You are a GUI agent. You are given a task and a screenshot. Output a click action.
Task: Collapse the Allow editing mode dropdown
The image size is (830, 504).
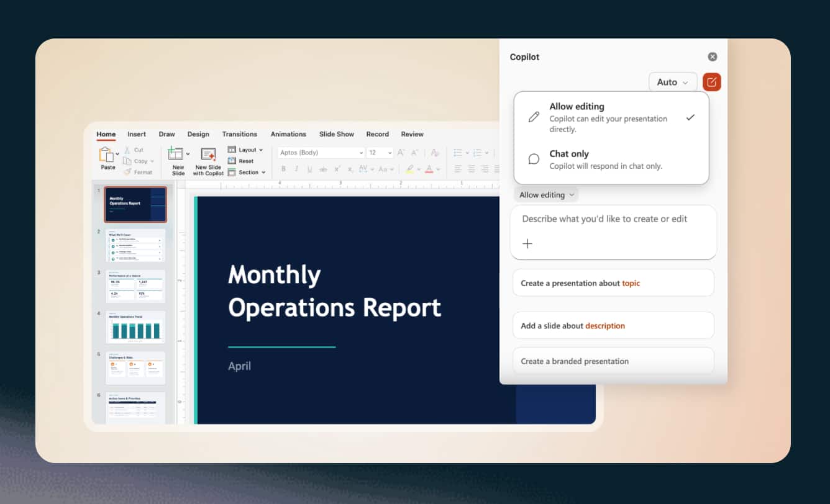pos(546,195)
